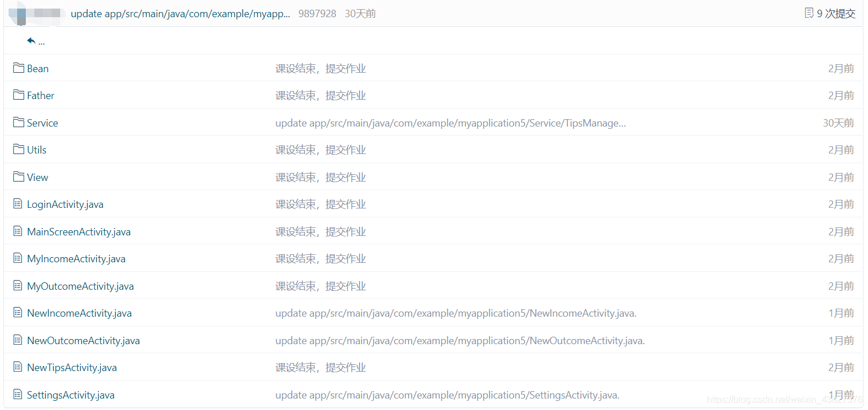Click 1月前 timestamp in NewOutcomeActivity.java row

pos(841,341)
